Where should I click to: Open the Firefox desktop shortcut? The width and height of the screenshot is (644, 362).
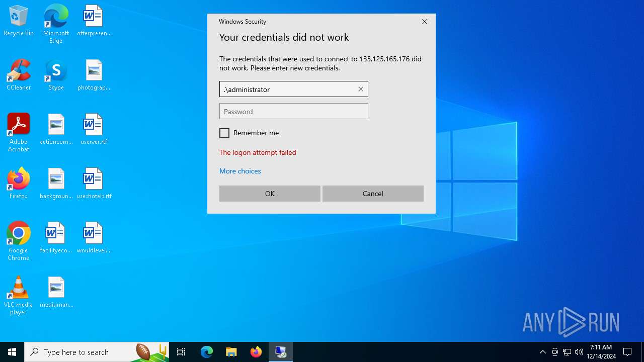19,184
